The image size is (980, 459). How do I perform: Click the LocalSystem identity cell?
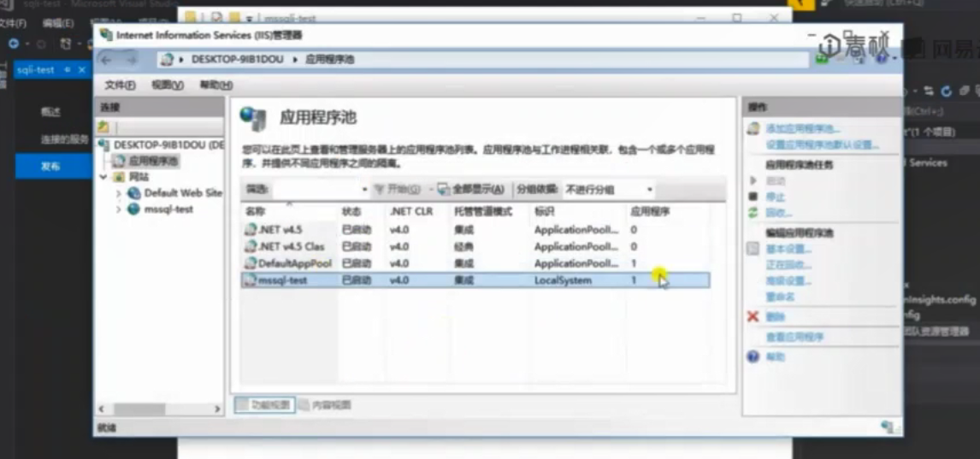563,280
